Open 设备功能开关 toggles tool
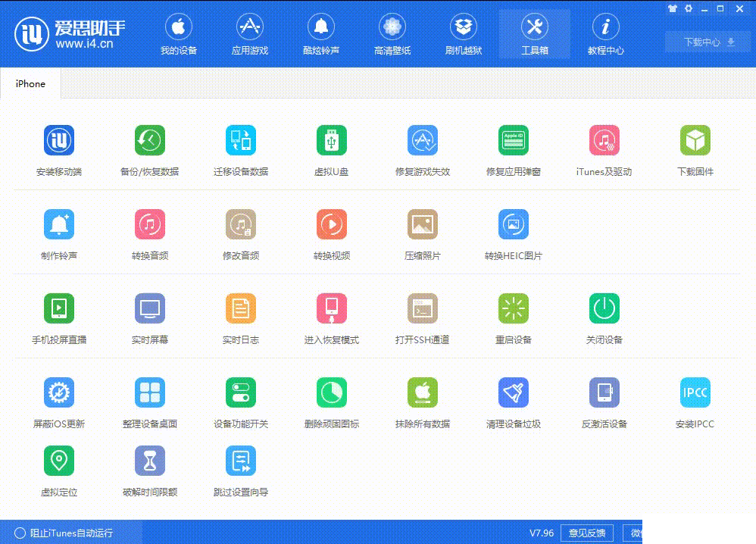 [x=241, y=392]
